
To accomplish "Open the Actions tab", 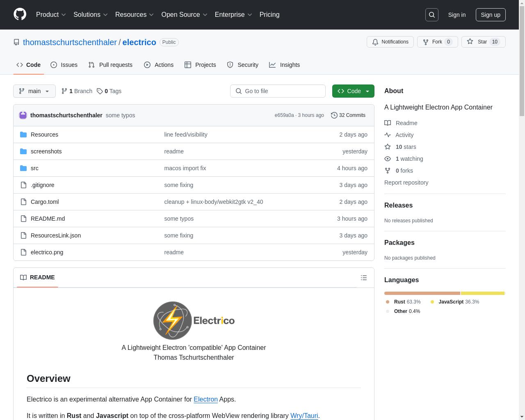I will 159,65.
